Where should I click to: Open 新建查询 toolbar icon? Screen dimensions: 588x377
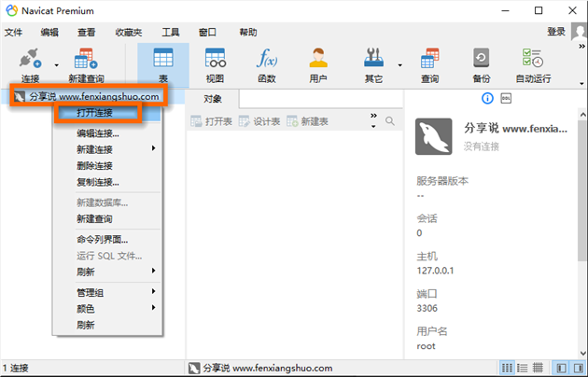[x=86, y=59]
